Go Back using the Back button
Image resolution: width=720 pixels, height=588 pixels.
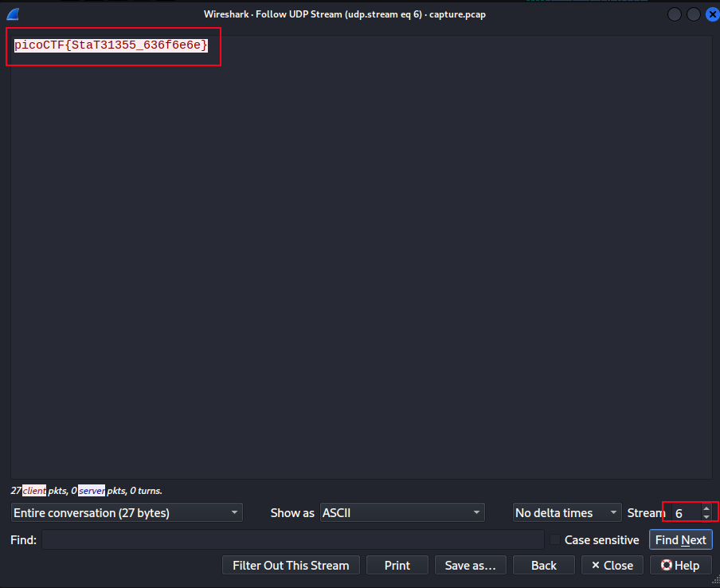pyautogui.click(x=544, y=565)
